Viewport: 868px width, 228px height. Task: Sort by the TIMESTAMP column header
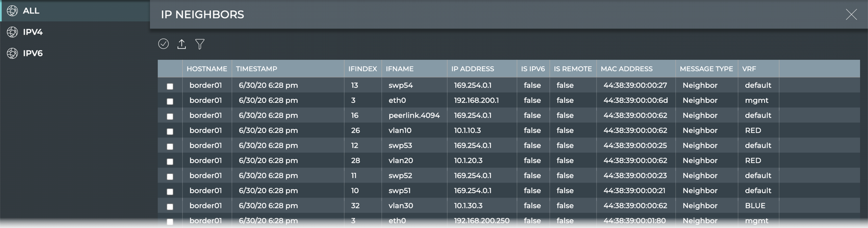(257, 69)
